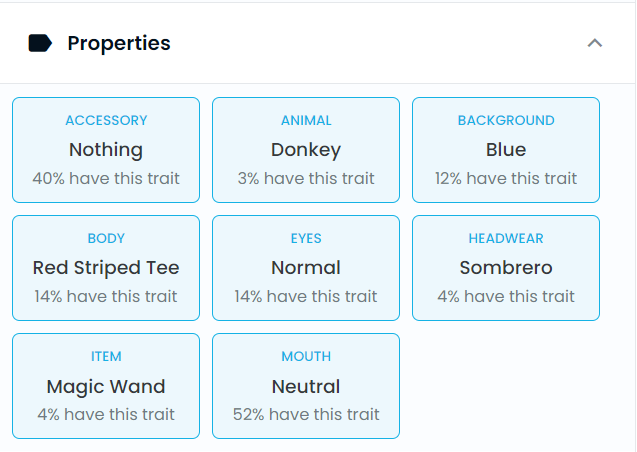The width and height of the screenshot is (637, 452).
Task: Open the Accessory Nothing trait card
Action: (106, 150)
